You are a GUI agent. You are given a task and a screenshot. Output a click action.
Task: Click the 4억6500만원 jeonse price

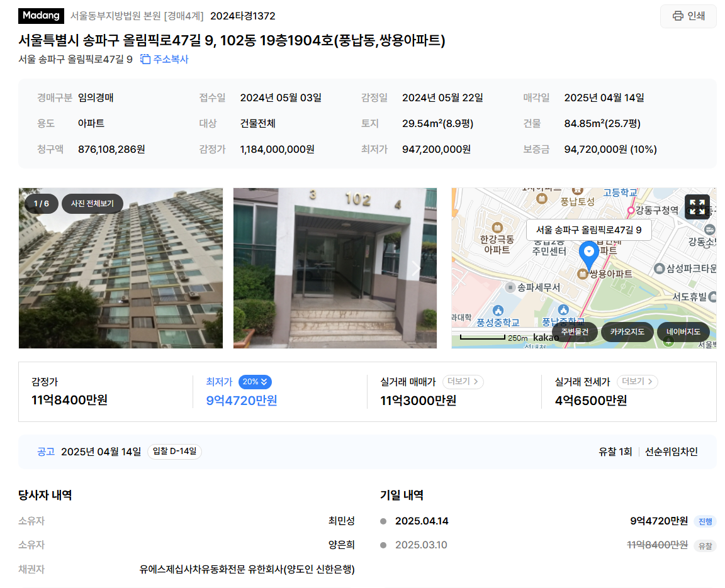[x=591, y=401]
